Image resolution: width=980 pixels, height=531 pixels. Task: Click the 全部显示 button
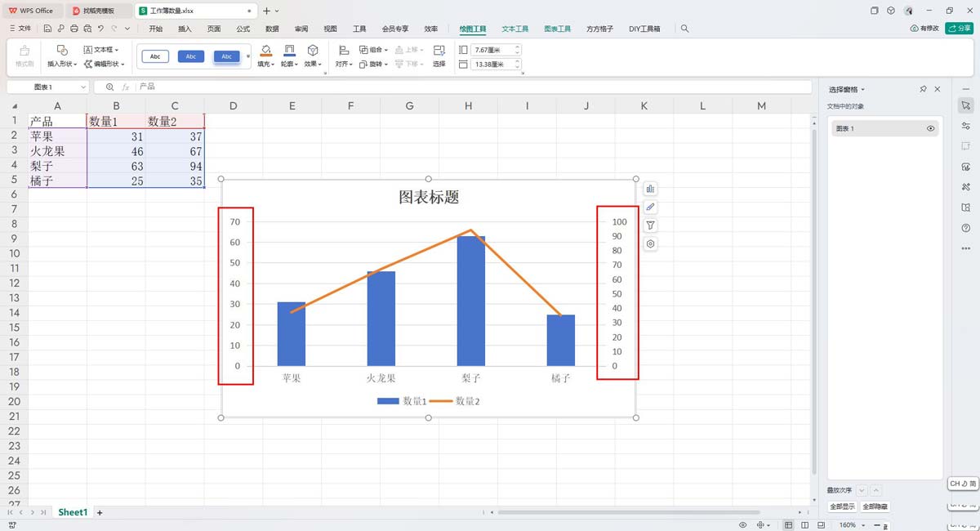click(x=841, y=507)
